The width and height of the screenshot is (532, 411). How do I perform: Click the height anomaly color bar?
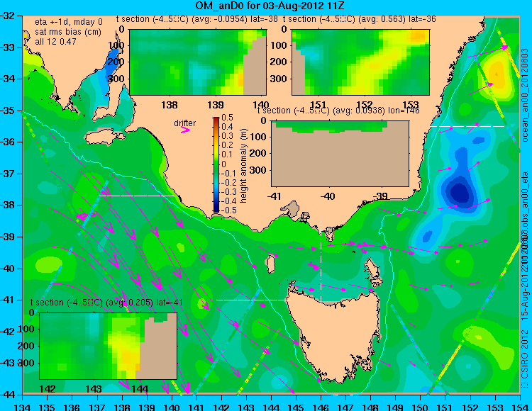[216, 164]
